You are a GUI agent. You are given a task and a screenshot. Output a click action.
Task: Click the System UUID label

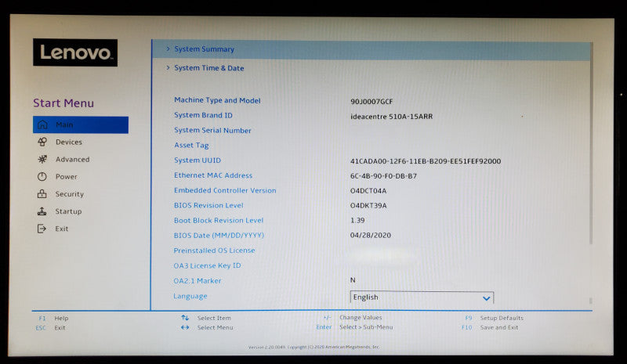(x=198, y=160)
